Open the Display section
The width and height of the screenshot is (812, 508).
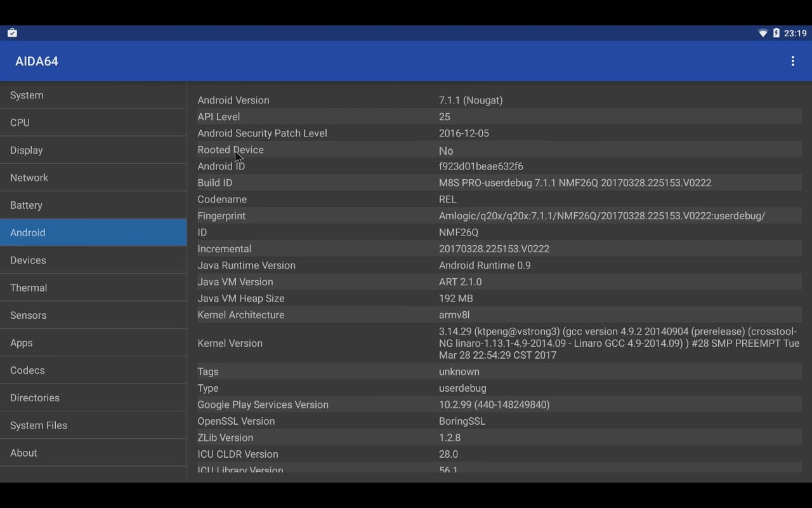pos(93,150)
